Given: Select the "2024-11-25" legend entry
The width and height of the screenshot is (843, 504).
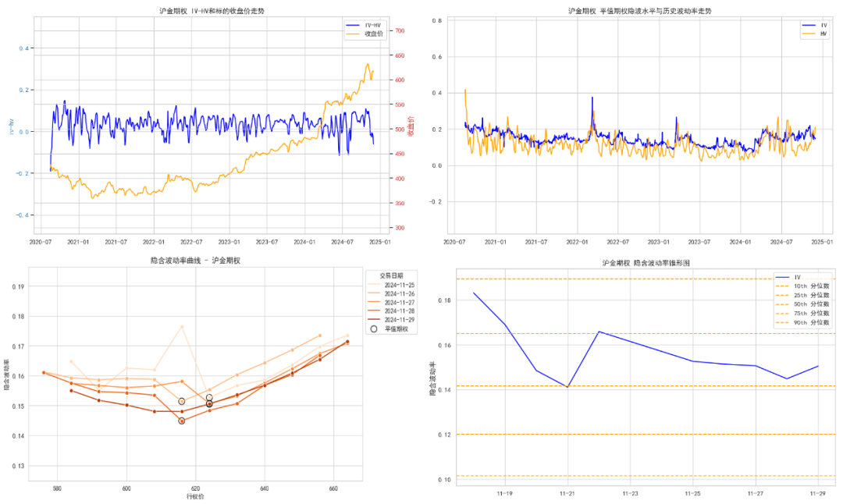Looking at the screenshot, I should [x=391, y=286].
